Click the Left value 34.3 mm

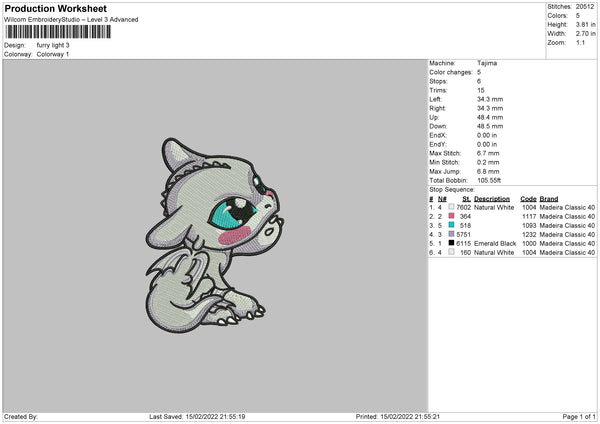tap(490, 99)
